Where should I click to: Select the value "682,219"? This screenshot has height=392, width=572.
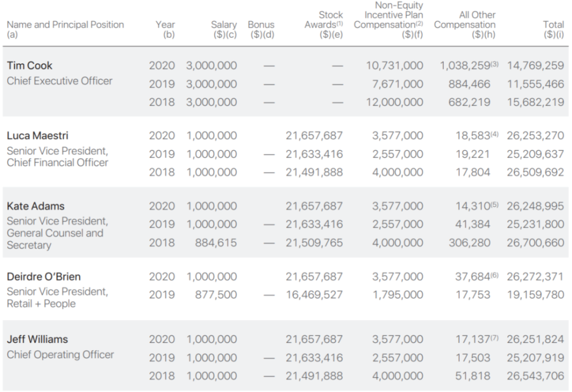pyautogui.click(x=470, y=102)
